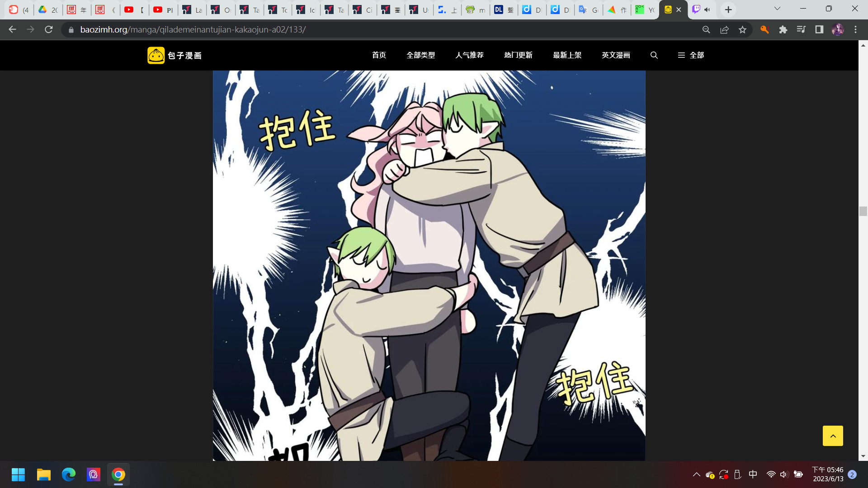Click the manga panel image
Viewport: 868px width, 488px height.
pyautogui.click(x=429, y=266)
